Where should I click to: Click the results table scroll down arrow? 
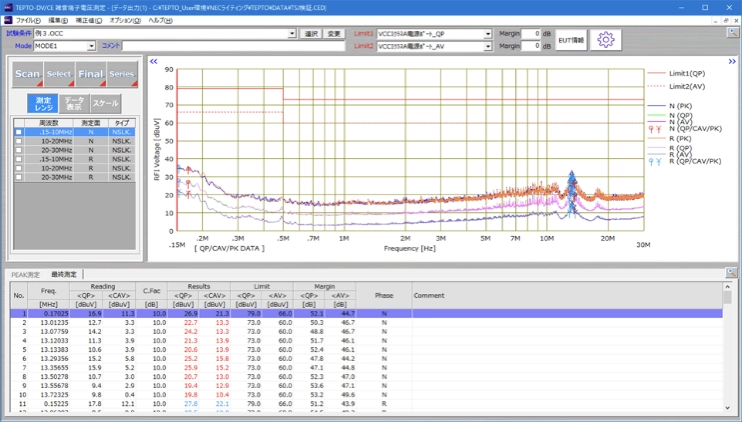727,407
